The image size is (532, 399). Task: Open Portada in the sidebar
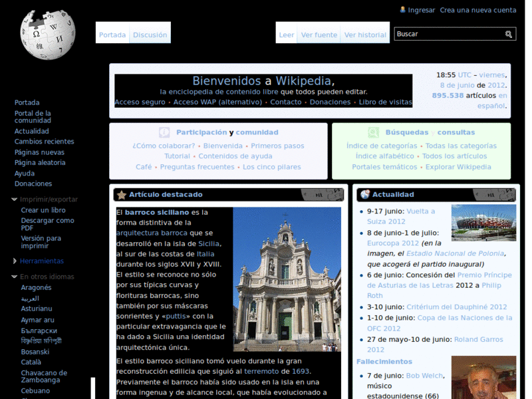click(27, 102)
